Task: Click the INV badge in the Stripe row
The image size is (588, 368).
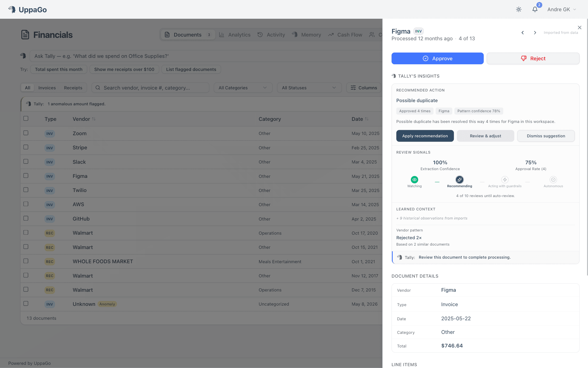Action: [x=50, y=148]
